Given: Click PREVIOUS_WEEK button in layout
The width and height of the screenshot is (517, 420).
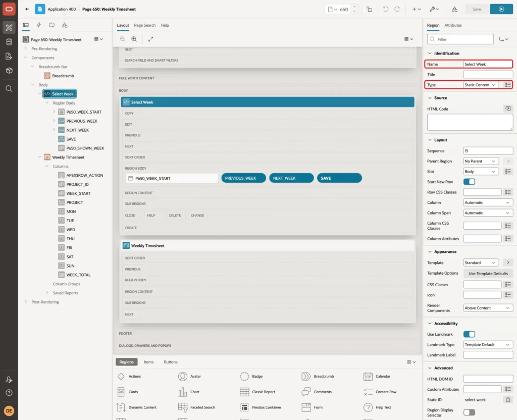Looking at the screenshot, I should pyautogui.click(x=243, y=178).
